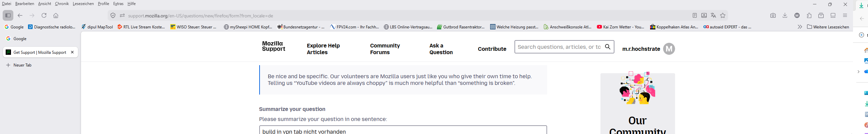The image size is (868, 134).
Task: Switch to the Google tab
Action: click(20, 39)
